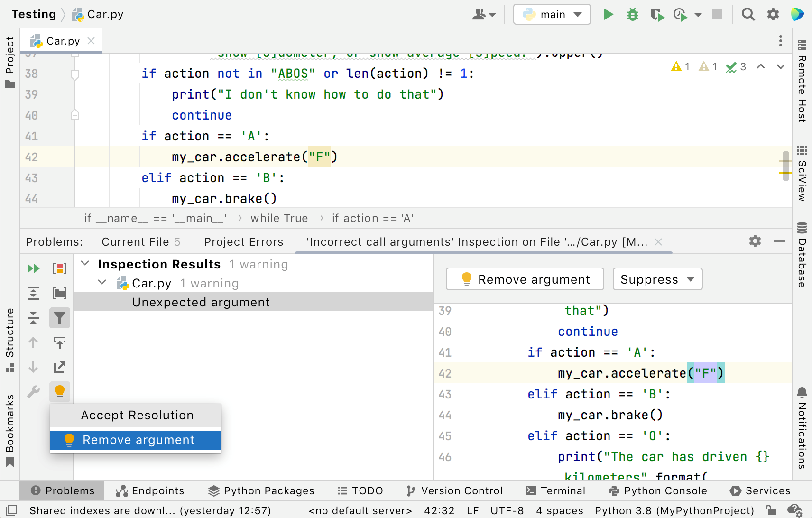Open the main run configuration dropdown
Image resolution: width=812 pixels, height=518 pixels.
click(x=552, y=14)
